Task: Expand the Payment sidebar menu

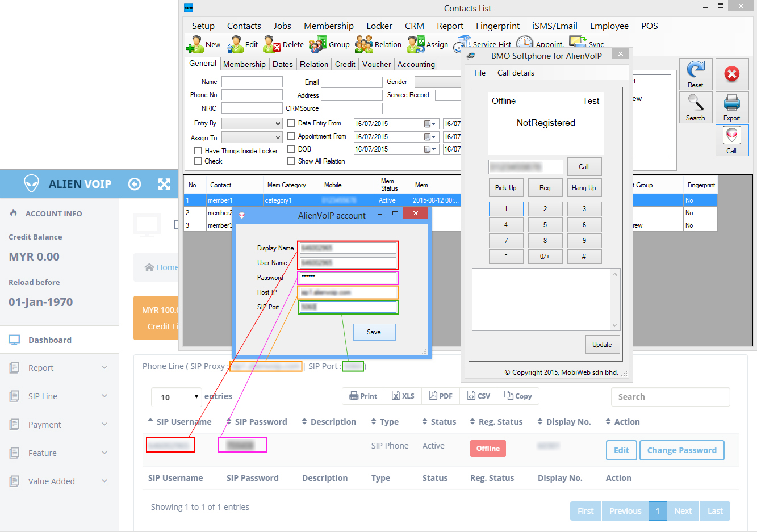Action: [59, 425]
